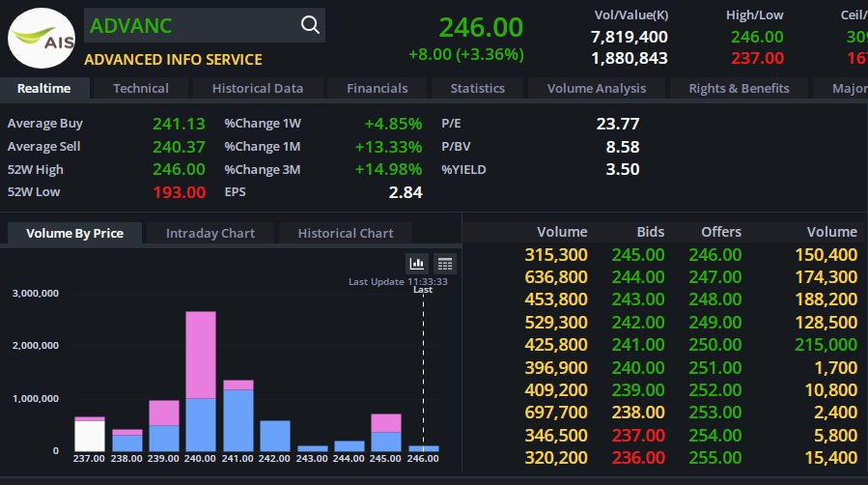
Task: Select the Volume By Price tab
Action: 74,233
